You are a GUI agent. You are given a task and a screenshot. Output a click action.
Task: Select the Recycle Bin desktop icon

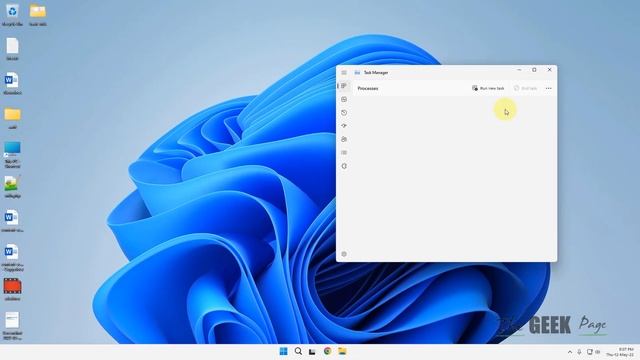tap(12, 15)
